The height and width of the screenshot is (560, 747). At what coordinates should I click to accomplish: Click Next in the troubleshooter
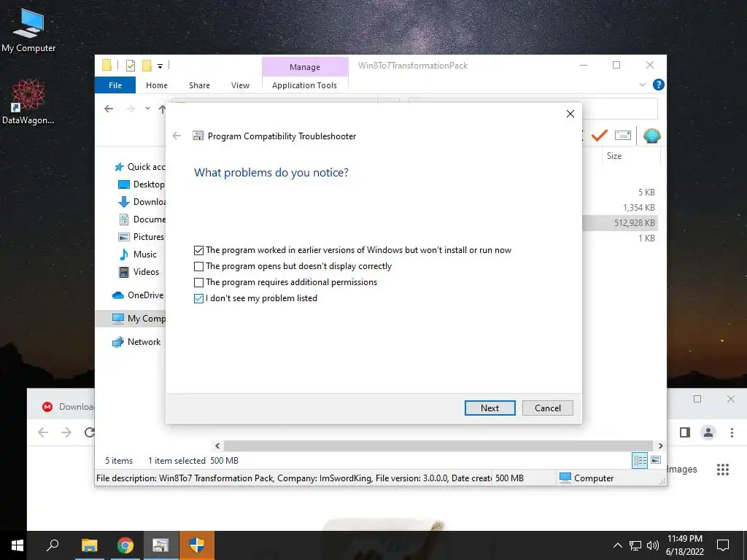click(x=489, y=408)
